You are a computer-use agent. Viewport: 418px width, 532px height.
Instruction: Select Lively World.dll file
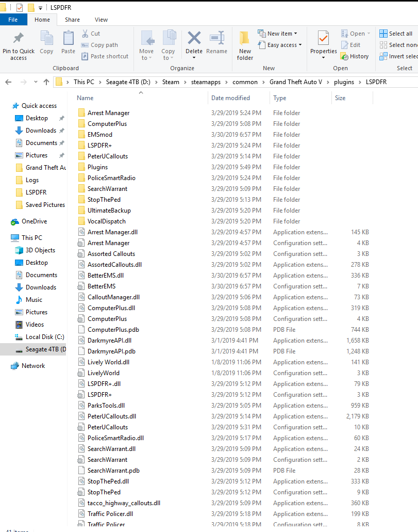point(108,362)
